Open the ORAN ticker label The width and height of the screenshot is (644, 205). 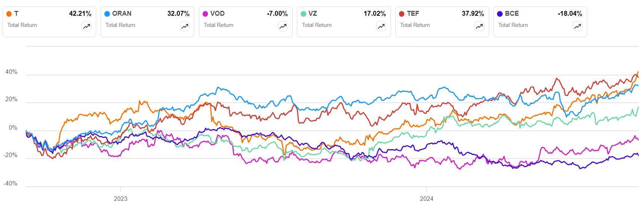coord(122,13)
